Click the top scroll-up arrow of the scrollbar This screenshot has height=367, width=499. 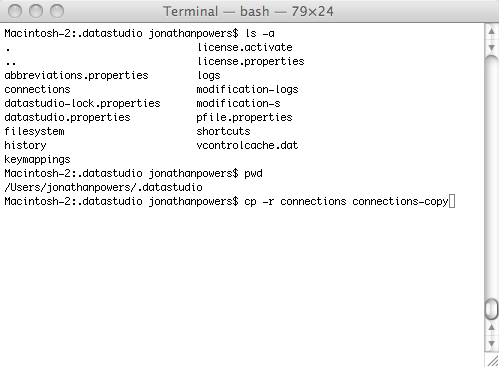point(491,31)
